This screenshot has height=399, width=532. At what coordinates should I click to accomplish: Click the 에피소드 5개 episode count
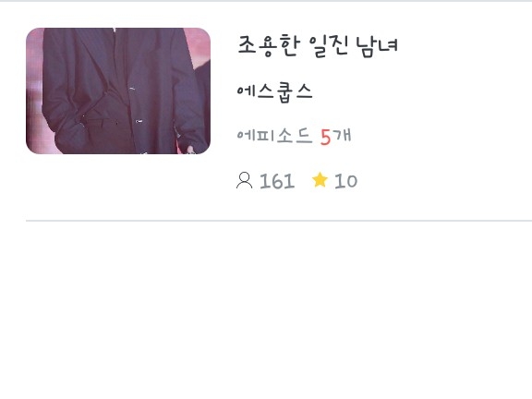coord(294,136)
